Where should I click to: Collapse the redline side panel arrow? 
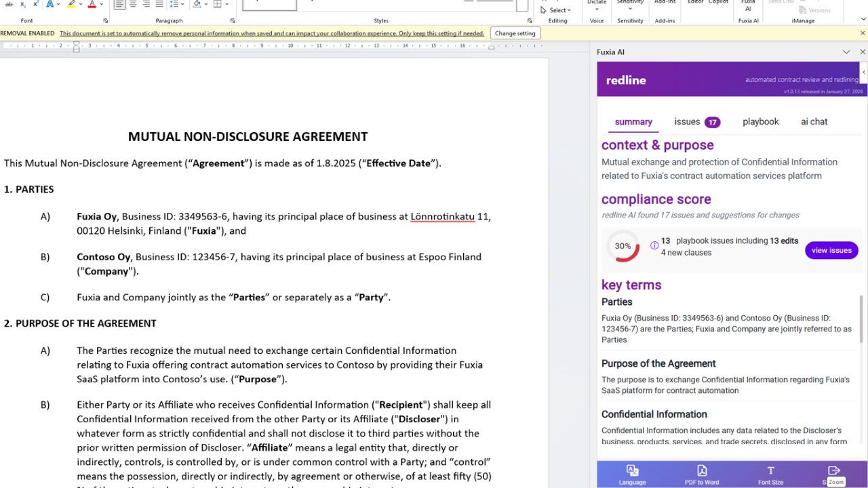(863, 72)
